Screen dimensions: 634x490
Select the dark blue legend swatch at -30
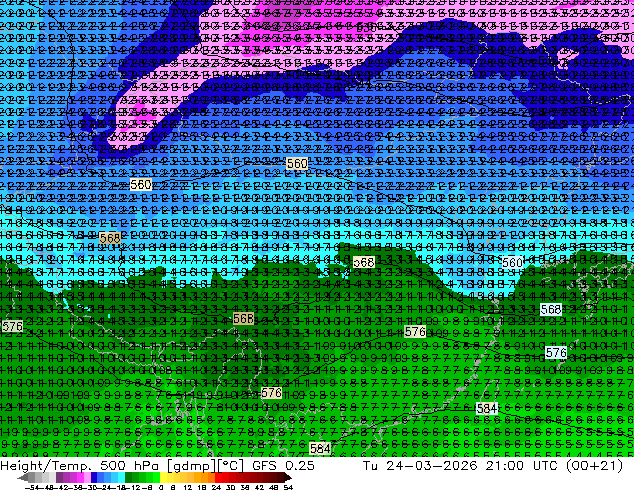(94, 478)
